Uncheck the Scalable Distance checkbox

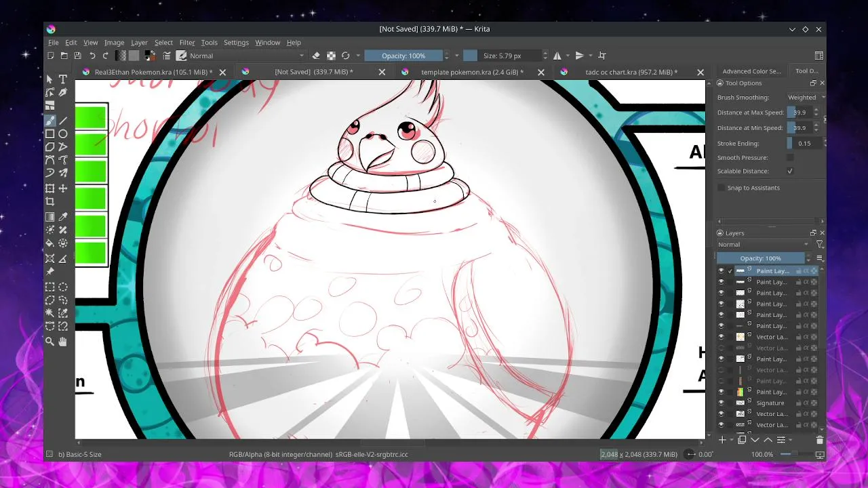pos(790,171)
